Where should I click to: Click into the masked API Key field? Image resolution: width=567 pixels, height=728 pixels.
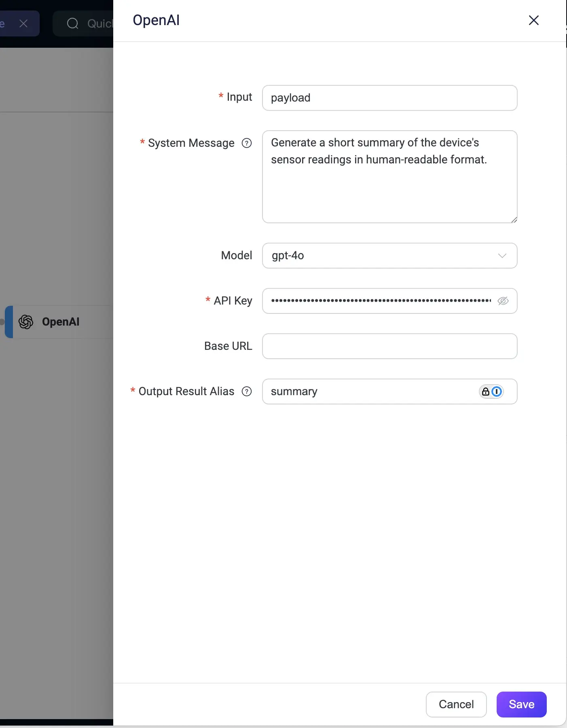[380, 301]
